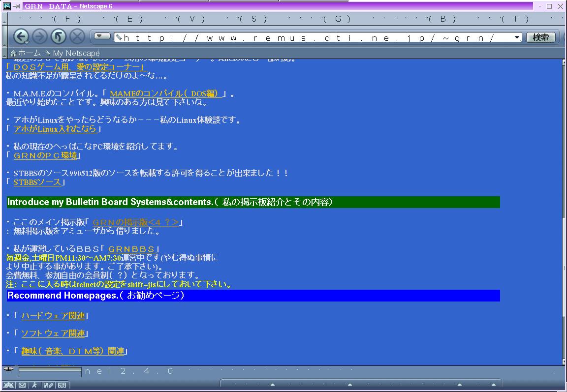Launch the Composer icon in the component bar

pos(48,385)
